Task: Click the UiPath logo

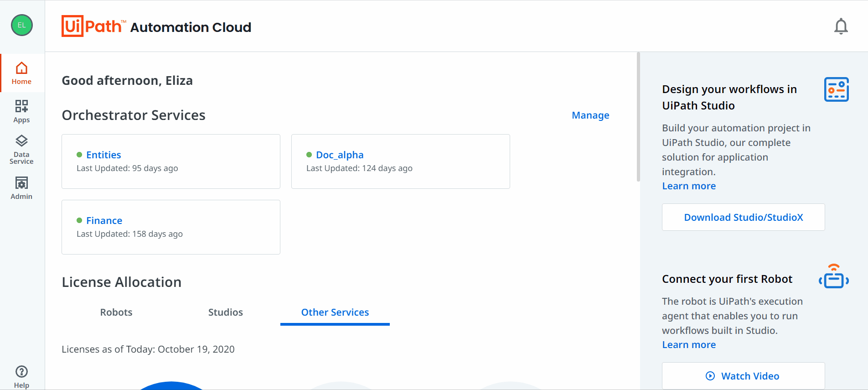Action: point(93,26)
